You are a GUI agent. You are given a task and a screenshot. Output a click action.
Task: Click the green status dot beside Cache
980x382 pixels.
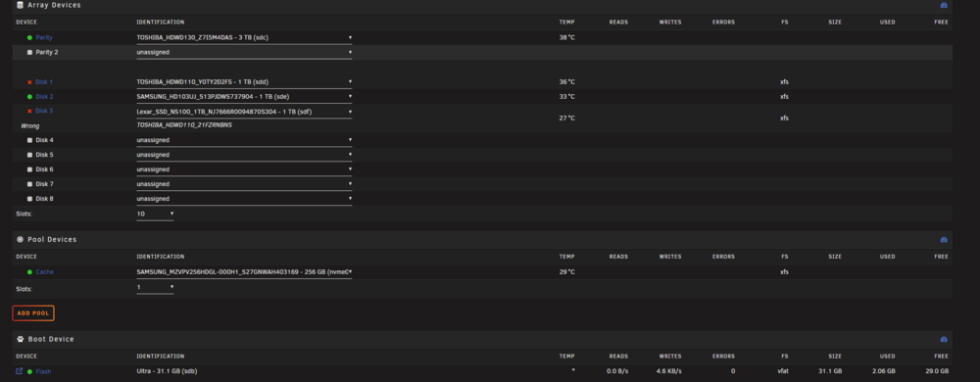29,272
